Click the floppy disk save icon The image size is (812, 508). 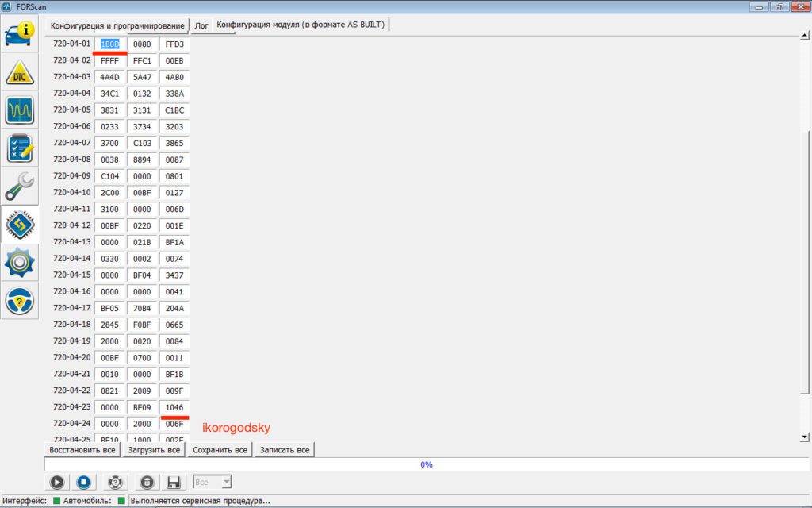pyautogui.click(x=174, y=482)
